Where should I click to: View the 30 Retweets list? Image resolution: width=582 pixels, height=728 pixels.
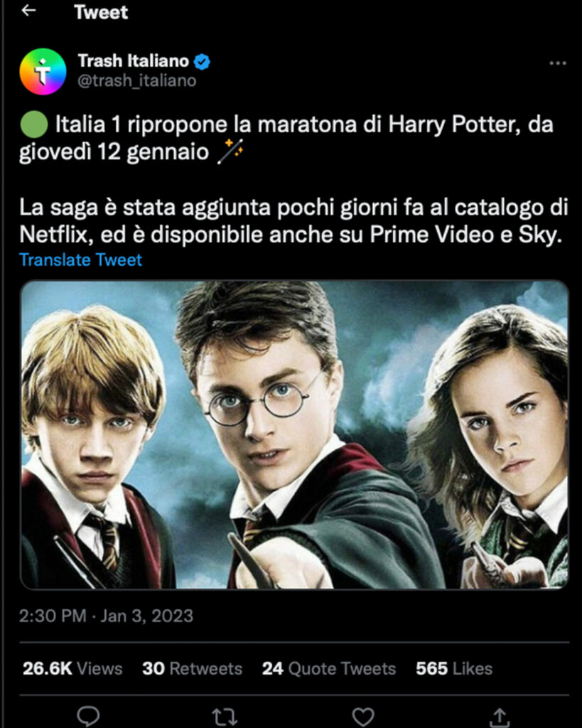tap(192, 668)
